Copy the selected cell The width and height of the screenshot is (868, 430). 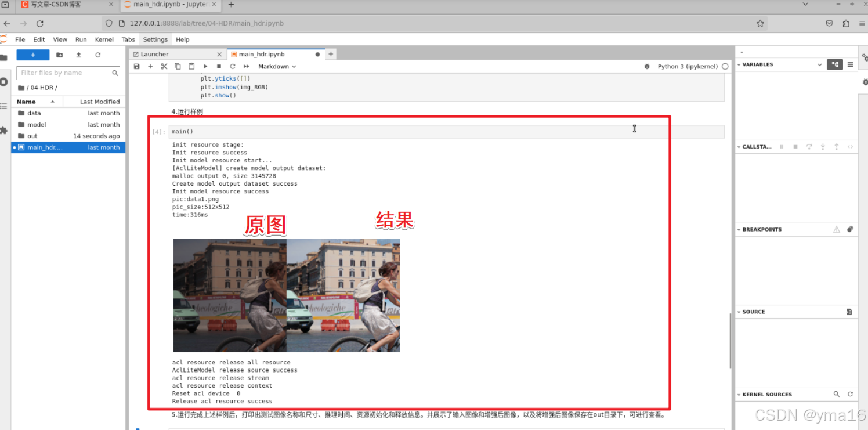[x=178, y=67]
